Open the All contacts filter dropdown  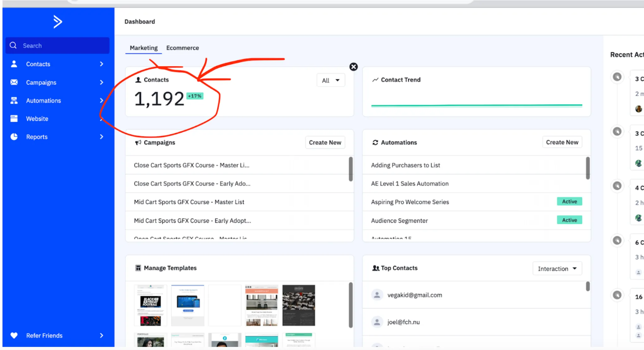331,80
